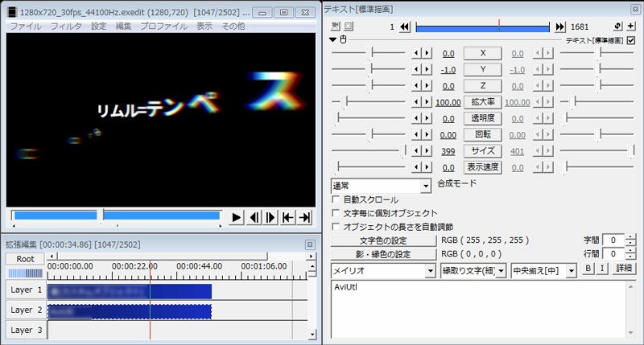Click the left 透明度 slider
644x345 pixels.
click(x=369, y=118)
